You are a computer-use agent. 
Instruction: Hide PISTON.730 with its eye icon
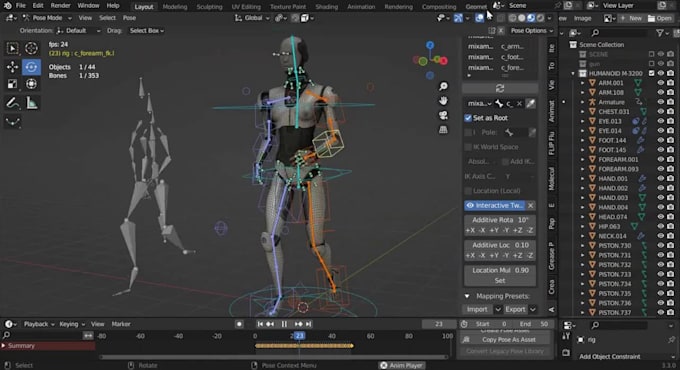point(660,246)
